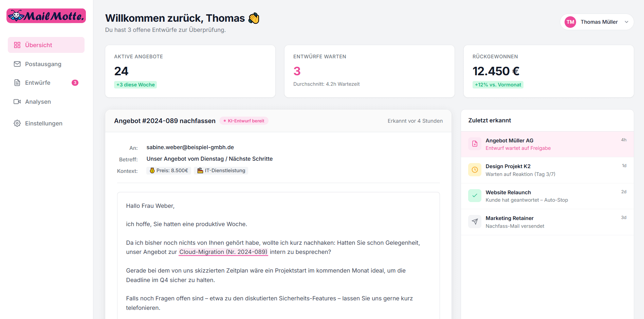Click the Analysen camera icon
This screenshot has width=644, height=319.
pyautogui.click(x=17, y=102)
